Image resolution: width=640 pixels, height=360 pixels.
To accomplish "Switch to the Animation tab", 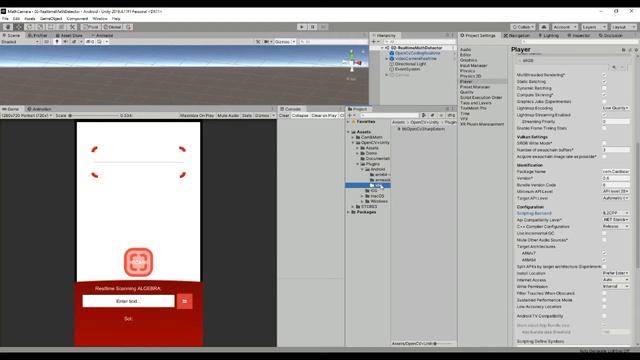I will [40, 109].
